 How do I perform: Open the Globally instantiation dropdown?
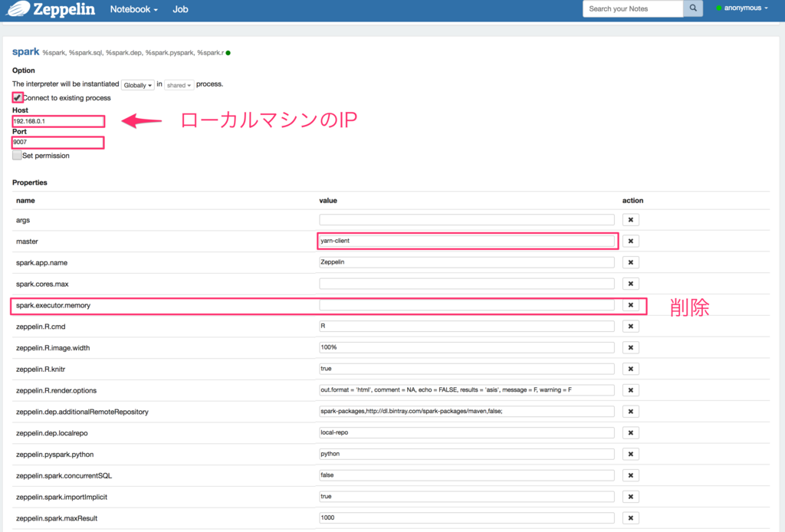point(137,85)
